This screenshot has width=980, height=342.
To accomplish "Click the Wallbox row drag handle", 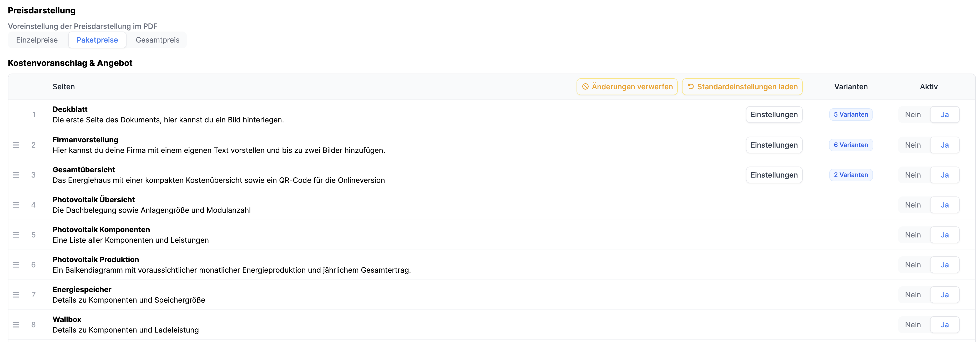I will pyautogui.click(x=16, y=325).
